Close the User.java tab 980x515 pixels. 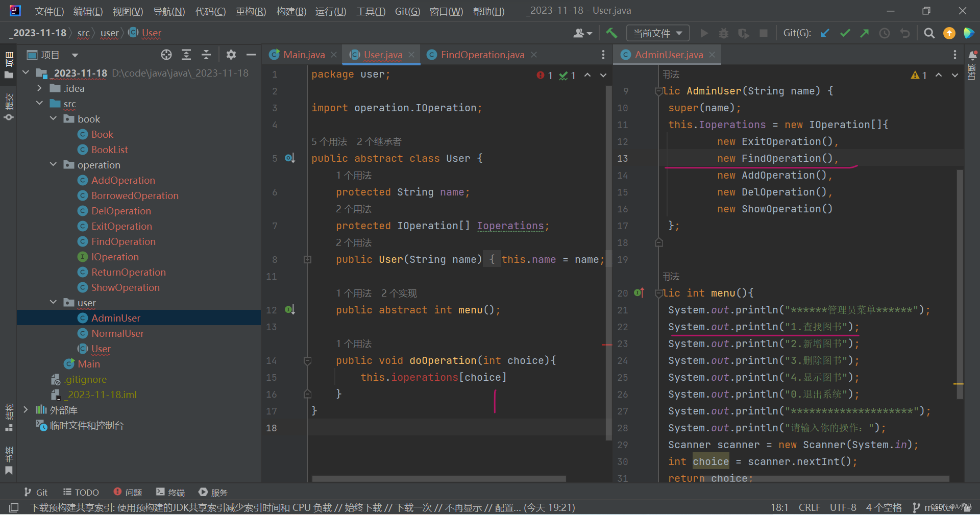pos(411,55)
